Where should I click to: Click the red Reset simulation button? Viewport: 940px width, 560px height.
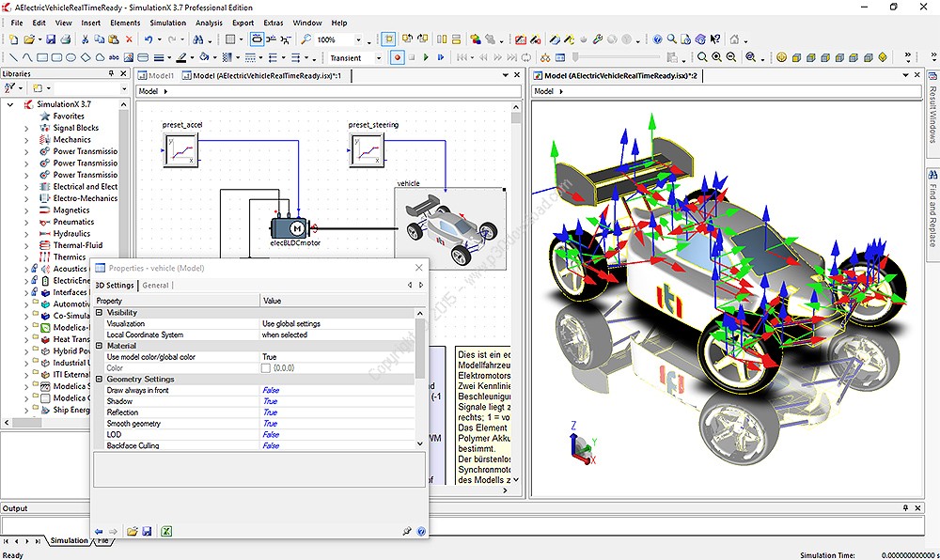[397, 57]
